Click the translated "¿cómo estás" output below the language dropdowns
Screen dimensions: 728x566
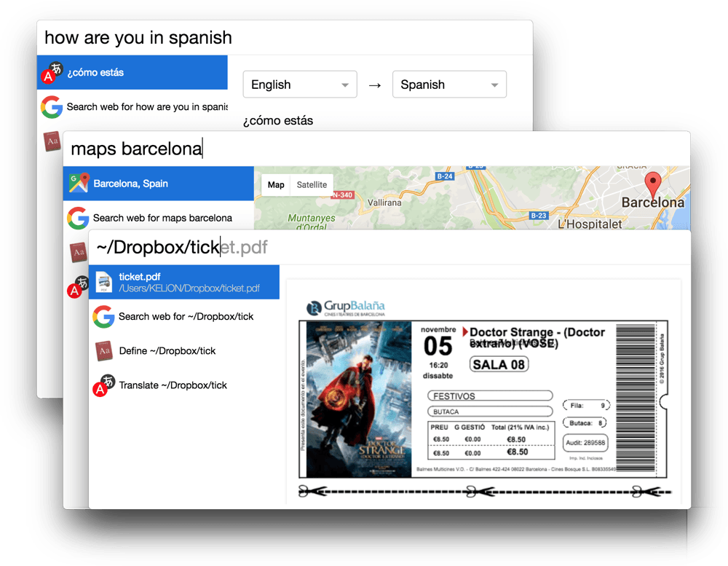(x=278, y=121)
